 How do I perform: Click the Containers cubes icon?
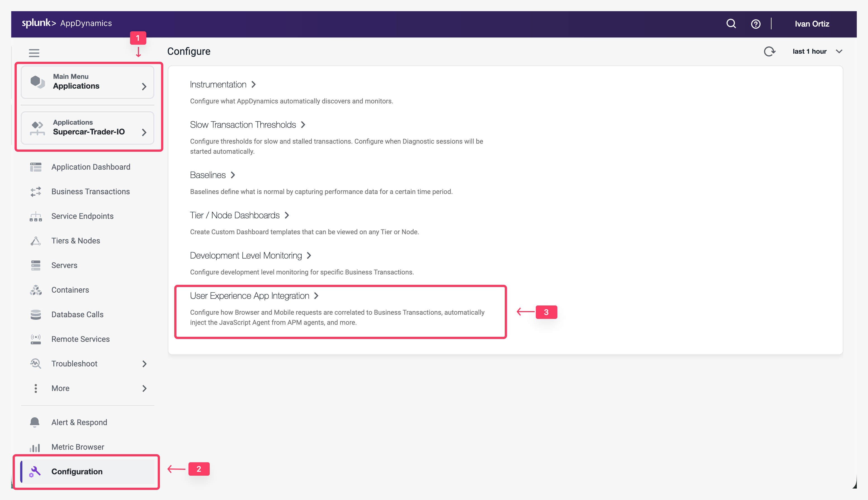click(x=36, y=290)
